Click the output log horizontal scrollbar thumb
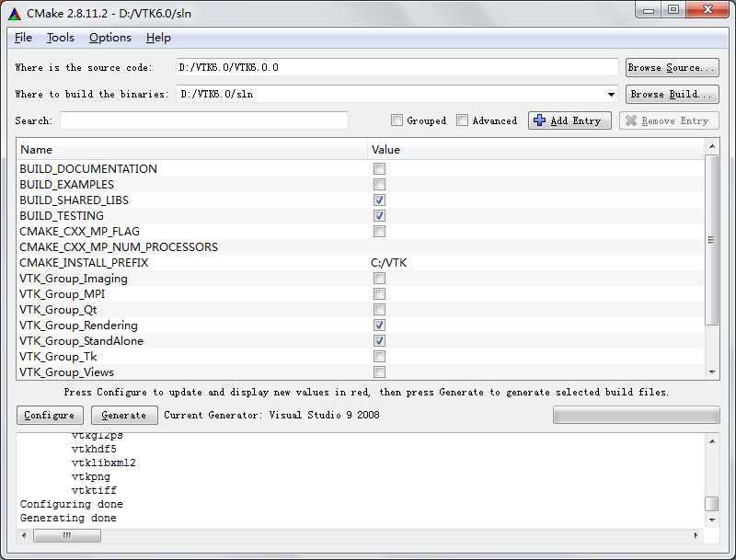Viewport: 736px width, 560px height. (67, 535)
